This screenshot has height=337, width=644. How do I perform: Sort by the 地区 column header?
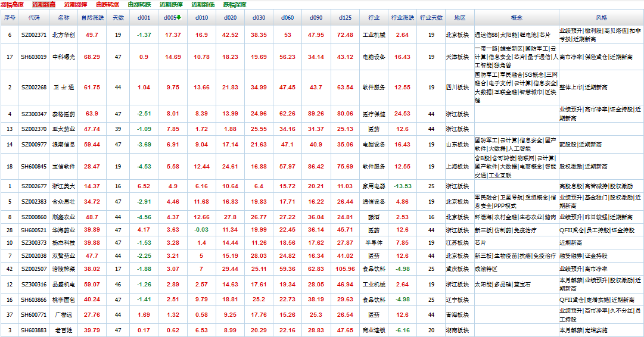[x=460, y=18]
